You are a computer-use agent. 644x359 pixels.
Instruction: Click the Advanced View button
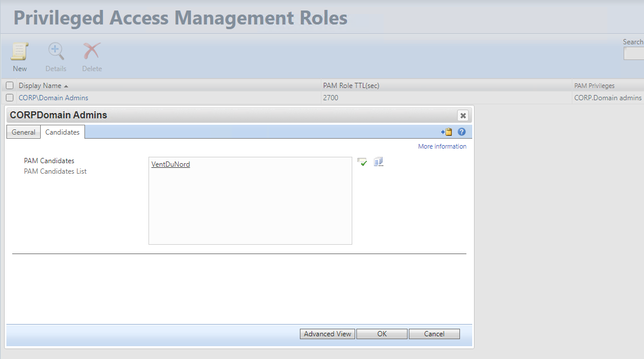click(x=327, y=334)
